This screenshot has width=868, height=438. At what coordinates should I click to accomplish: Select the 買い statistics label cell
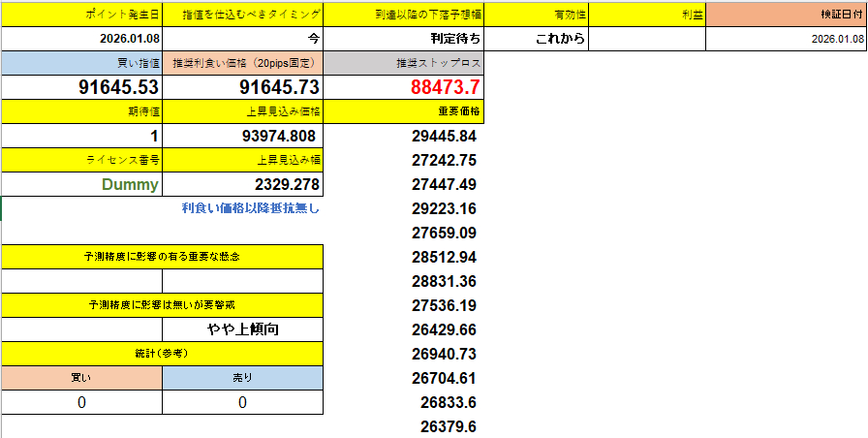(x=82, y=378)
